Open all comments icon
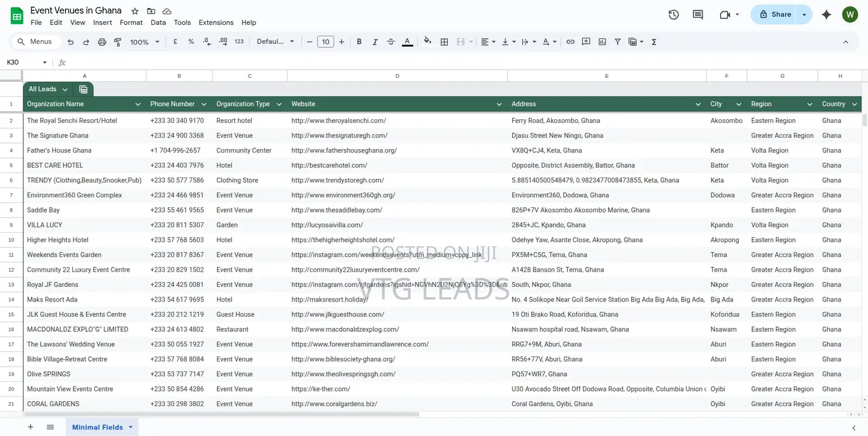The image size is (868, 436). (698, 15)
